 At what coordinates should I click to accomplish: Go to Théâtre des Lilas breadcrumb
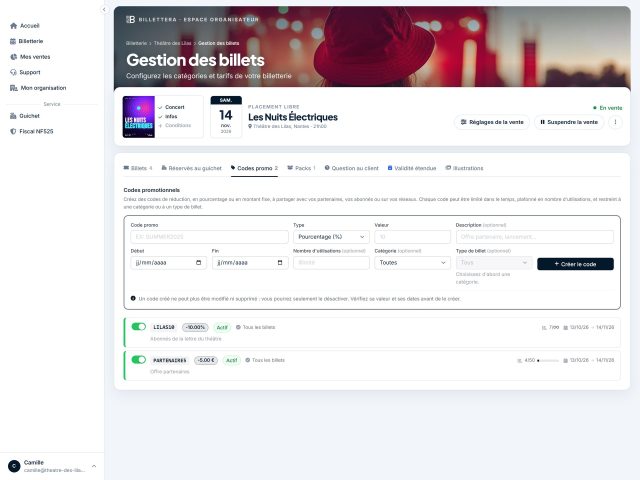(x=172, y=43)
